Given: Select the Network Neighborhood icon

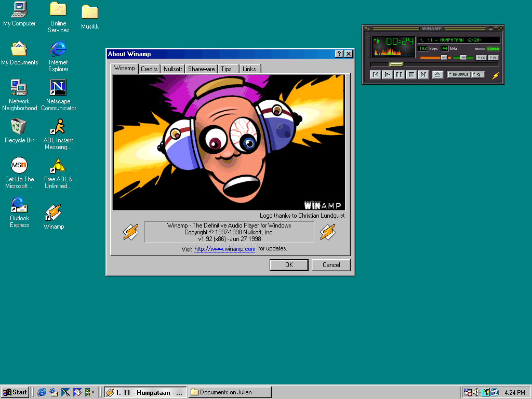Looking at the screenshot, I should point(19,96).
